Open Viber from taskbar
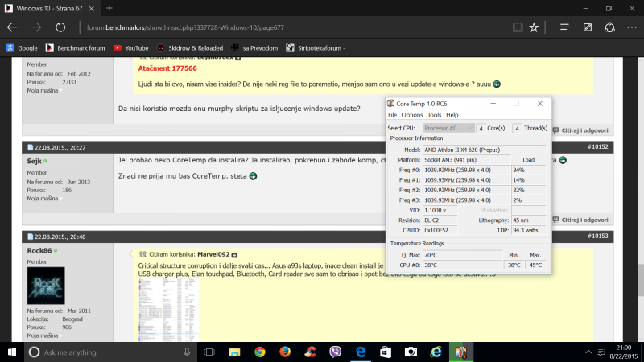 coord(336,352)
